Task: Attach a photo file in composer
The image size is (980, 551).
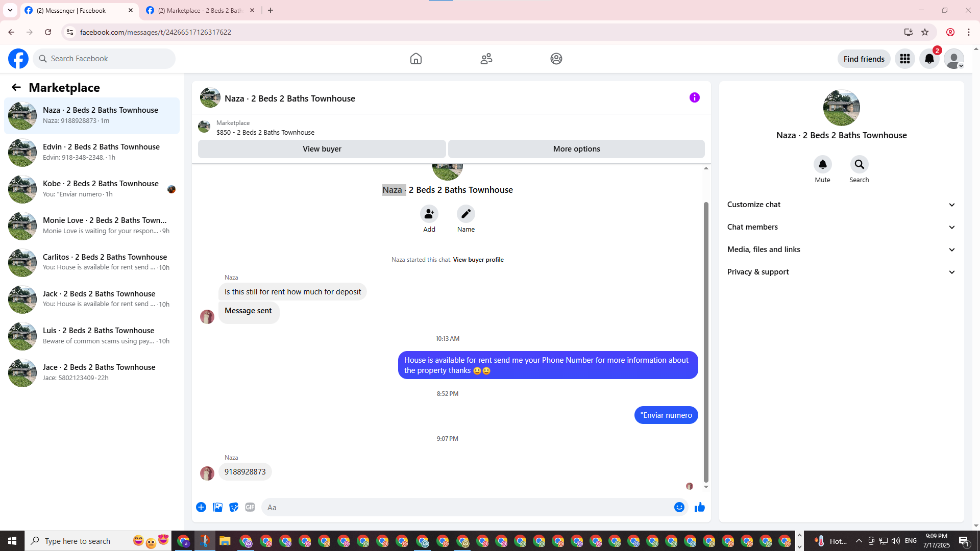Action: click(x=217, y=507)
